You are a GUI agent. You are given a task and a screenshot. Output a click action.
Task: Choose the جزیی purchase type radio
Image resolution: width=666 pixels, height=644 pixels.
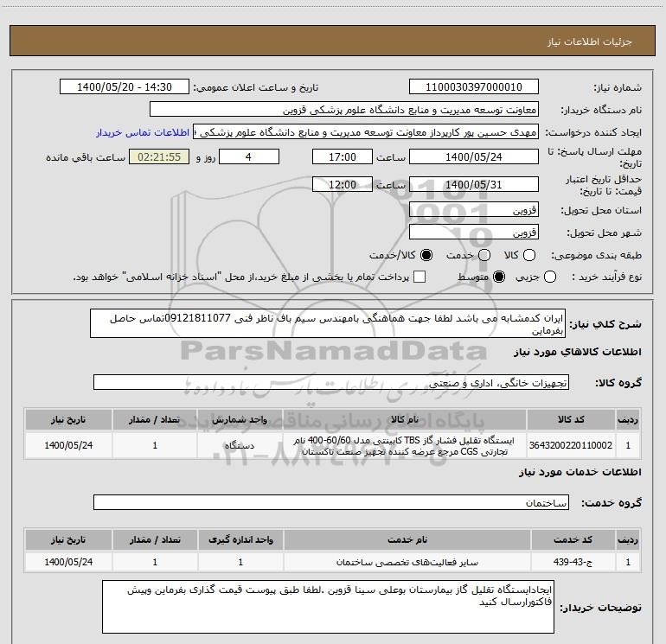pyautogui.click(x=550, y=277)
